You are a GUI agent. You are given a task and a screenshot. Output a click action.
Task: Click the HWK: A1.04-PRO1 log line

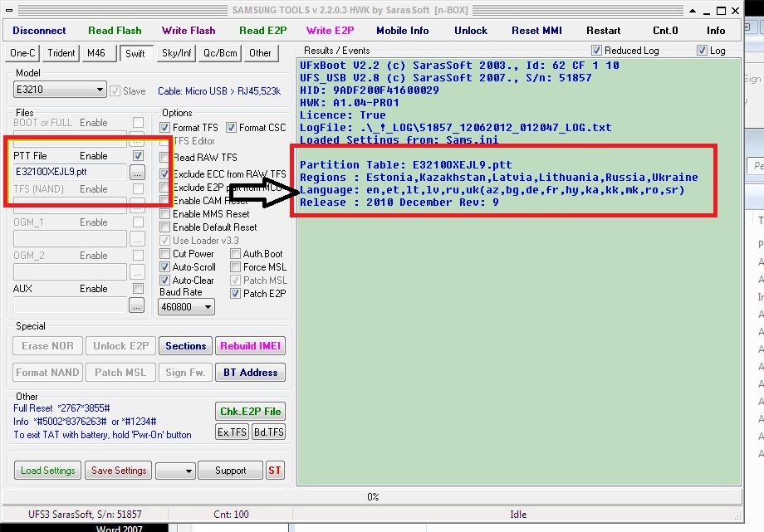(x=350, y=103)
